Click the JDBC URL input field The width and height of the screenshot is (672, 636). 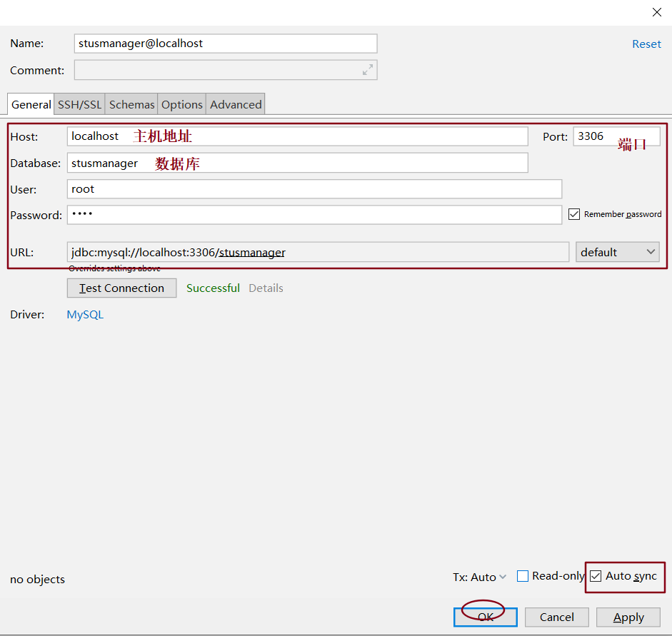pos(318,252)
